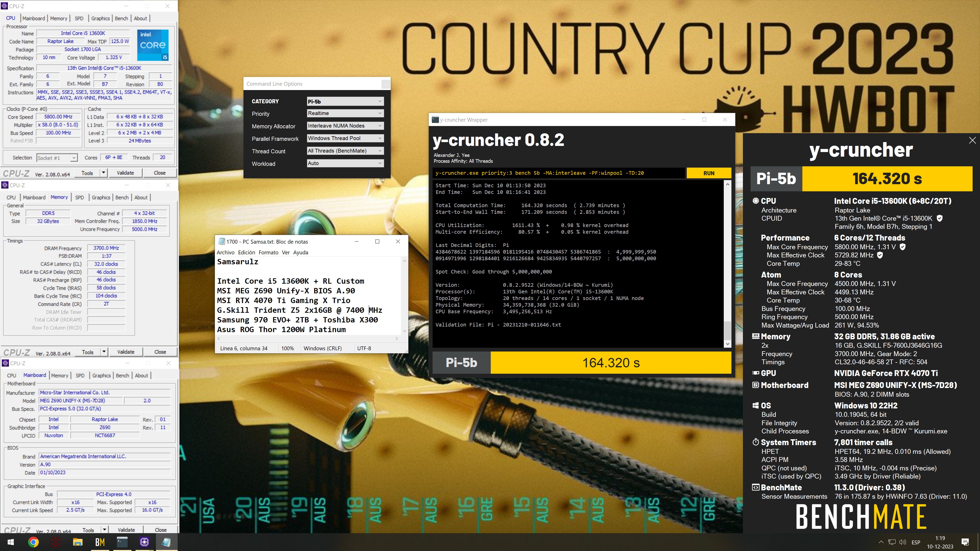Launch Google Chrome from the taskbar
The height and width of the screenshot is (551, 980).
coord(33,542)
